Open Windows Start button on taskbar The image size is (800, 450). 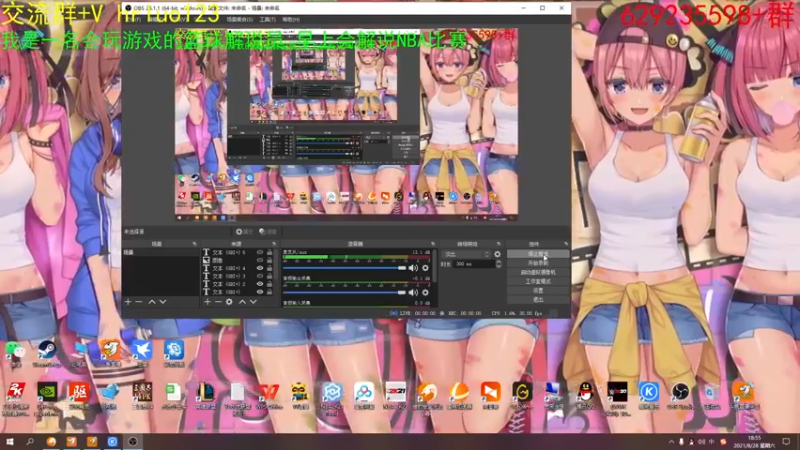pyautogui.click(x=9, y=442)
